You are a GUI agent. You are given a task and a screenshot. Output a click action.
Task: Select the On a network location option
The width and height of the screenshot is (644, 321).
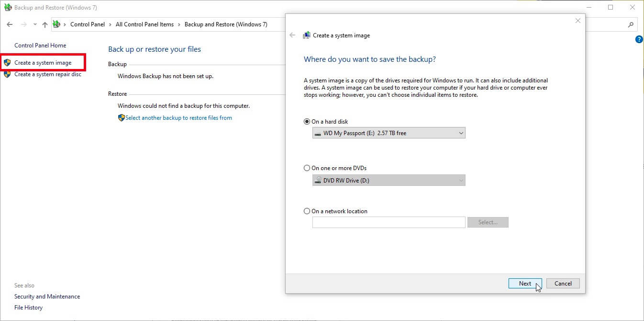pyautogui.click(x=307, y=211)
